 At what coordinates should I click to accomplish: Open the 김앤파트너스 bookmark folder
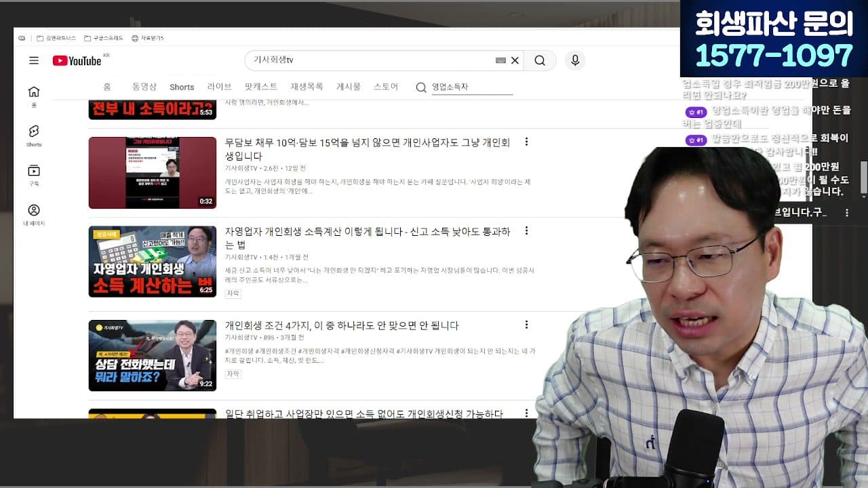coord(56,38)
